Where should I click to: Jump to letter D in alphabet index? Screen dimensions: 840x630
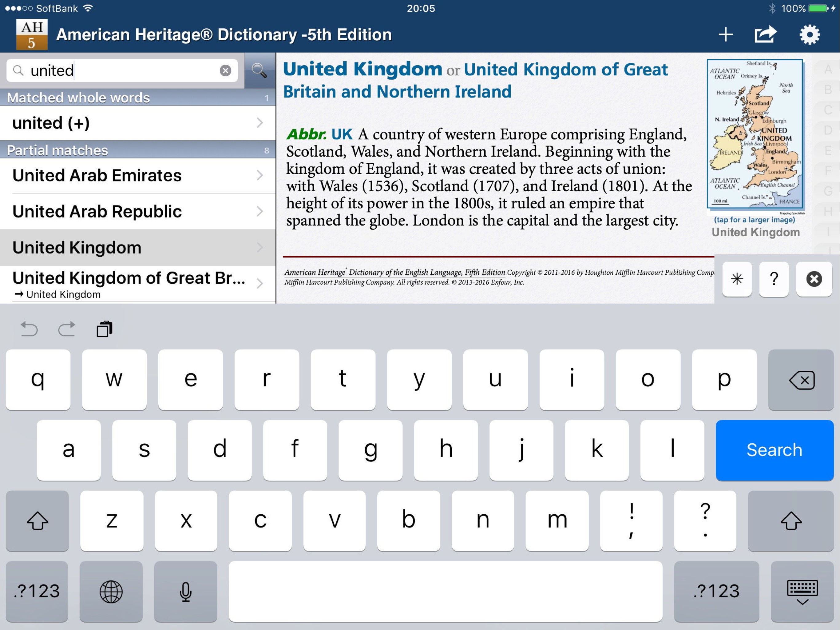828,130
